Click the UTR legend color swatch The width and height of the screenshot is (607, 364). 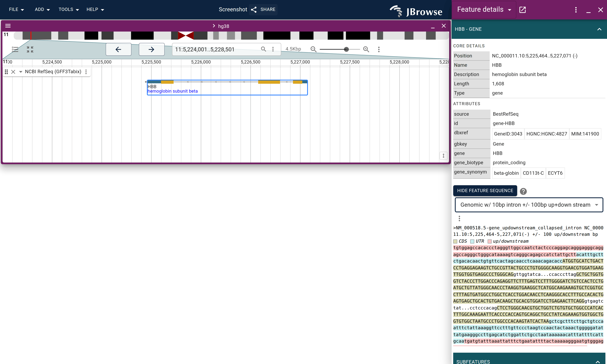click(x=472, y=242)
